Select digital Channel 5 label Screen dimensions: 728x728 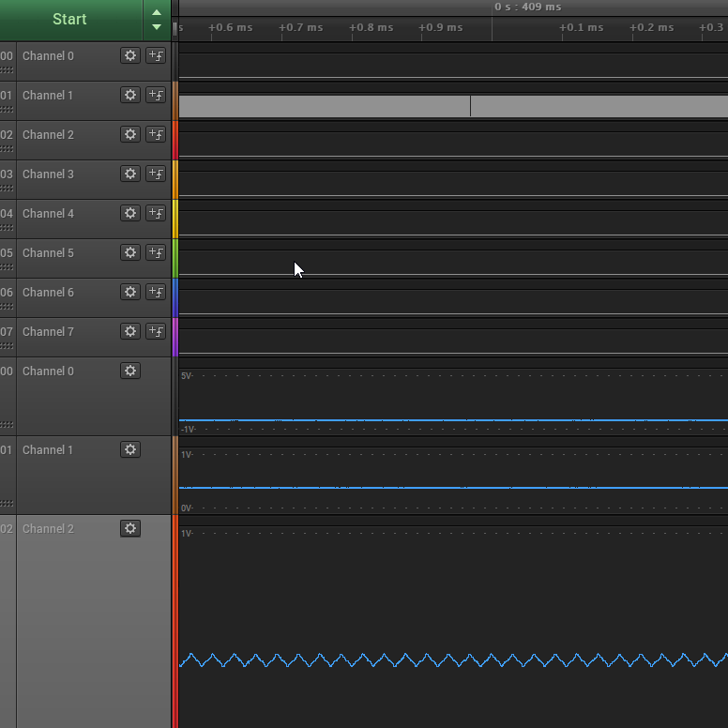click(x=48, y=252)
